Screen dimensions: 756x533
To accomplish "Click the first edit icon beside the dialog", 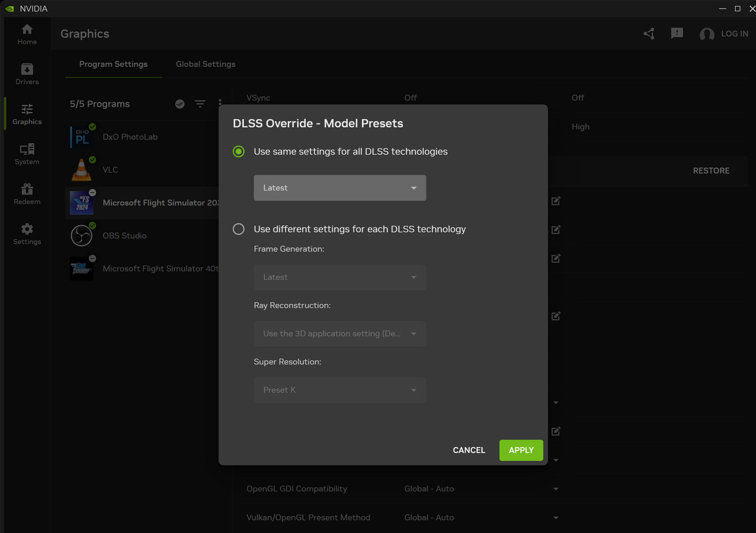I will tap(556, 201).
